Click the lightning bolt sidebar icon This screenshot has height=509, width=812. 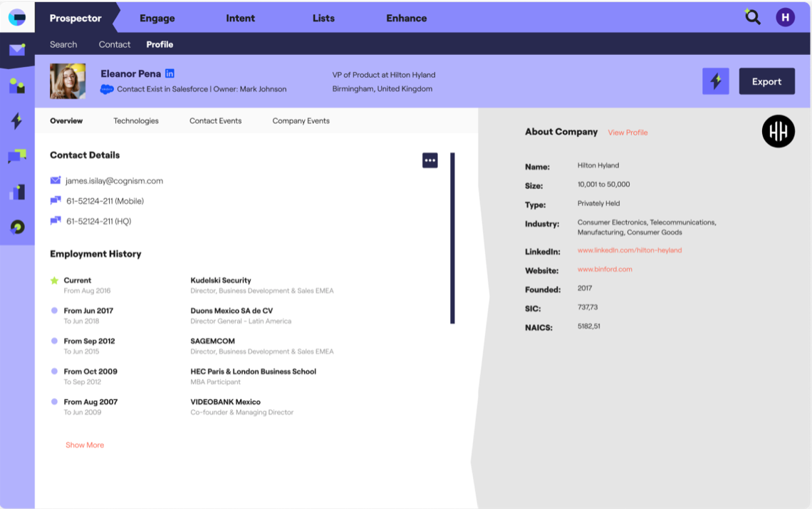pos(16,120)
